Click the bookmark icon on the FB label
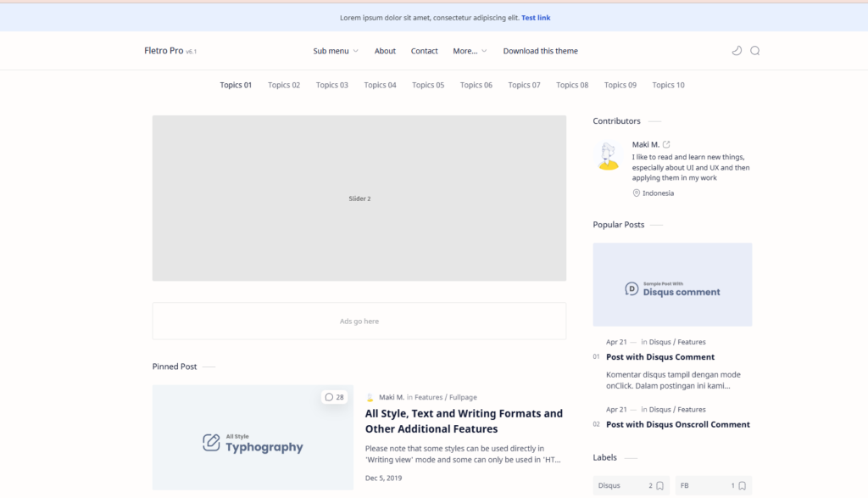 coord(743,486)
